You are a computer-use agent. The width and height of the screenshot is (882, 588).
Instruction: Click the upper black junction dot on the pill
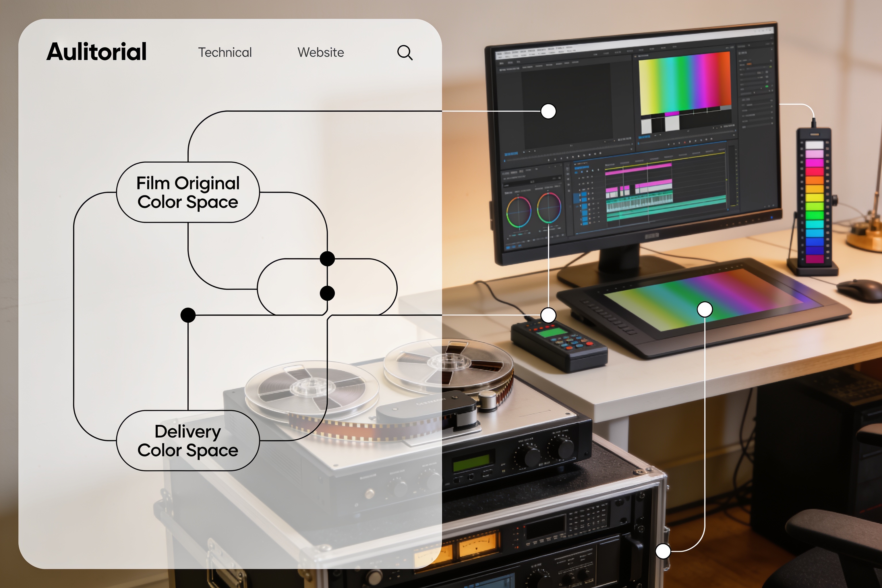coord(327,259)
